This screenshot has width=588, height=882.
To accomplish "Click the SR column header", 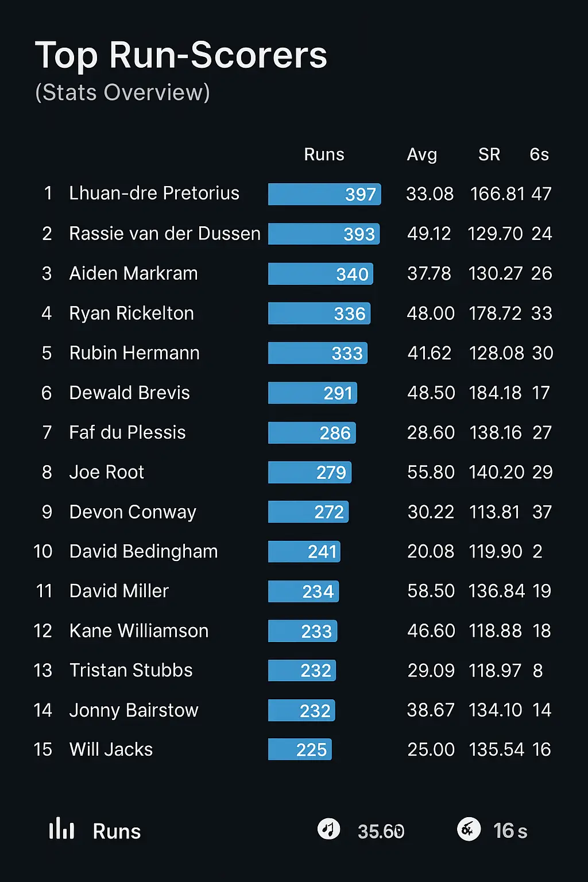I will (489, 154).
